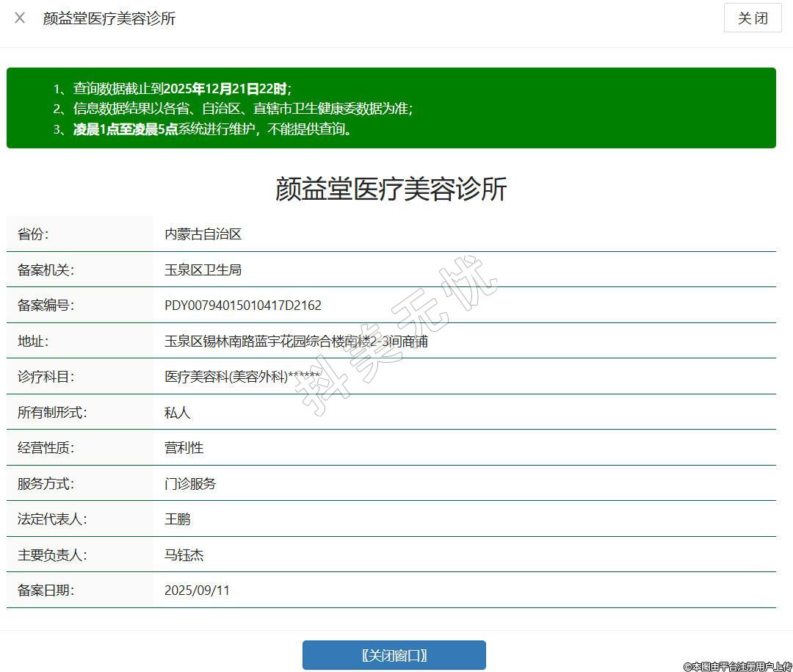793x672 pixels.
Task: Click the ownership value 私人
Action: 177,413
